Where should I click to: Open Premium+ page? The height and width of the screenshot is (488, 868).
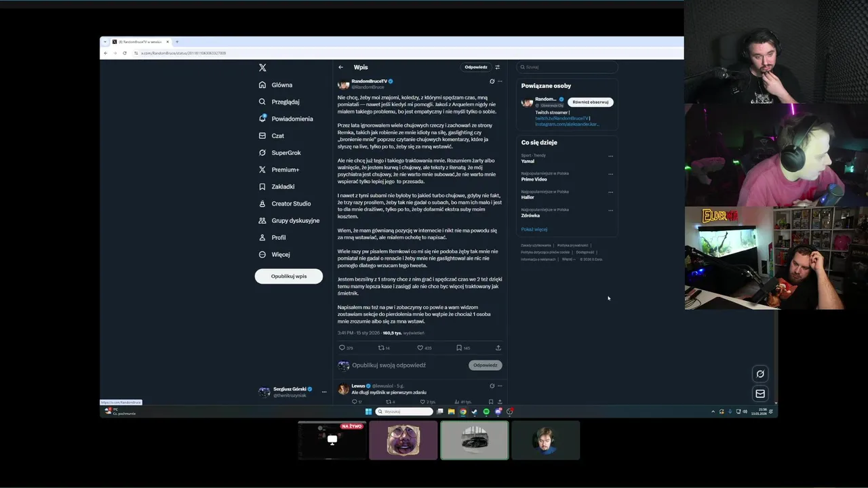click(279, 169)
